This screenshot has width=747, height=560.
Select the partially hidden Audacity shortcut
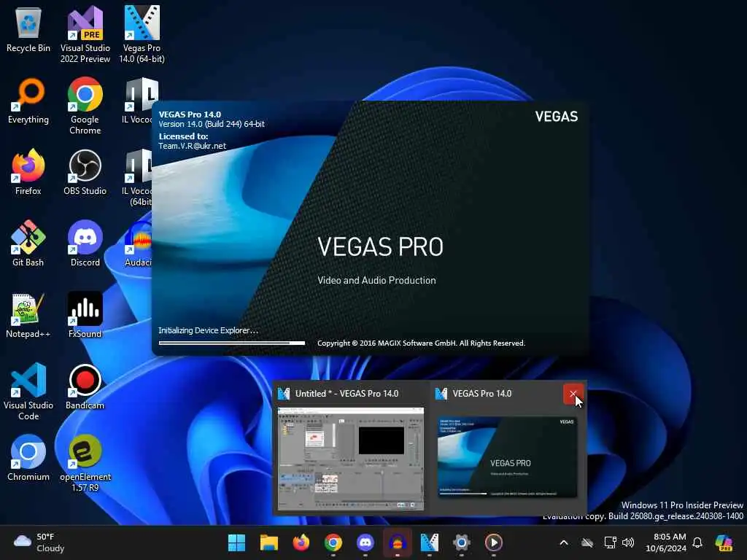[x=138, y=244]
